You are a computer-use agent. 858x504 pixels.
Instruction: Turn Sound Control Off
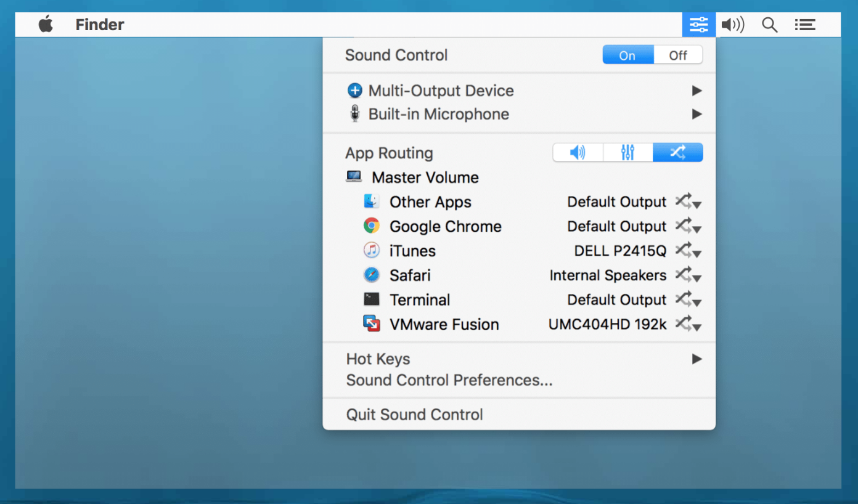pyautogui.click(x=678, y=55)
